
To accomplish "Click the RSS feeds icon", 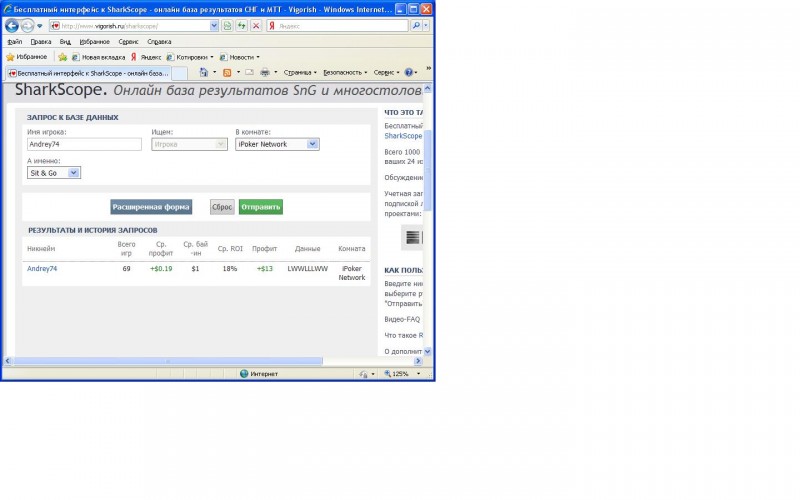I will click(227, 72).
